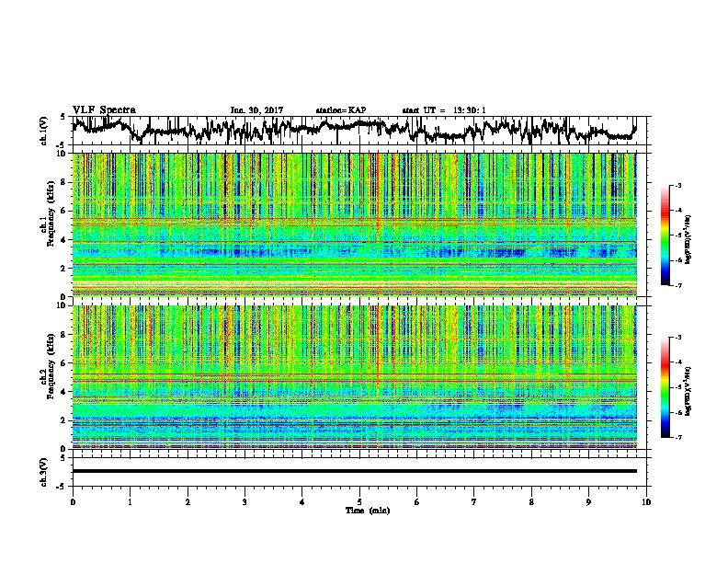This screenshot has height=563, width=728.
Task: Click the upper color bar log(PSD) label
Action: (x=688, y=239)
